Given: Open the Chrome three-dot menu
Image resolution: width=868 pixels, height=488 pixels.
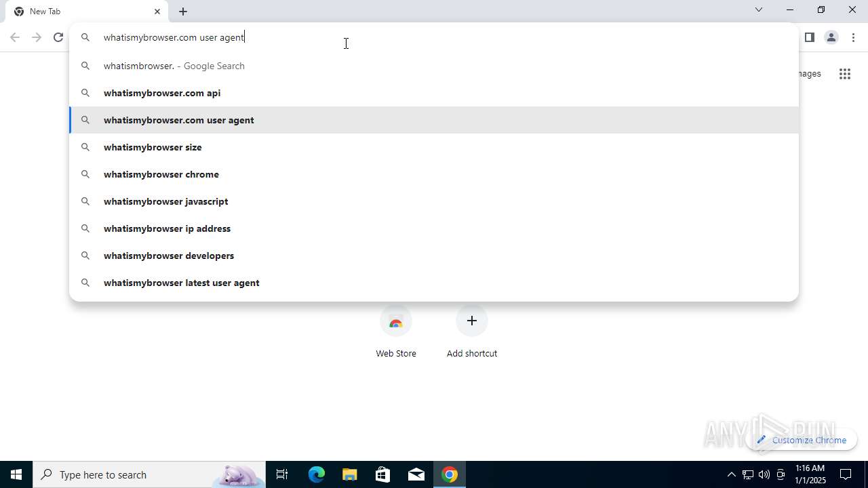Looking at the screenshot, I should [854, 37].
